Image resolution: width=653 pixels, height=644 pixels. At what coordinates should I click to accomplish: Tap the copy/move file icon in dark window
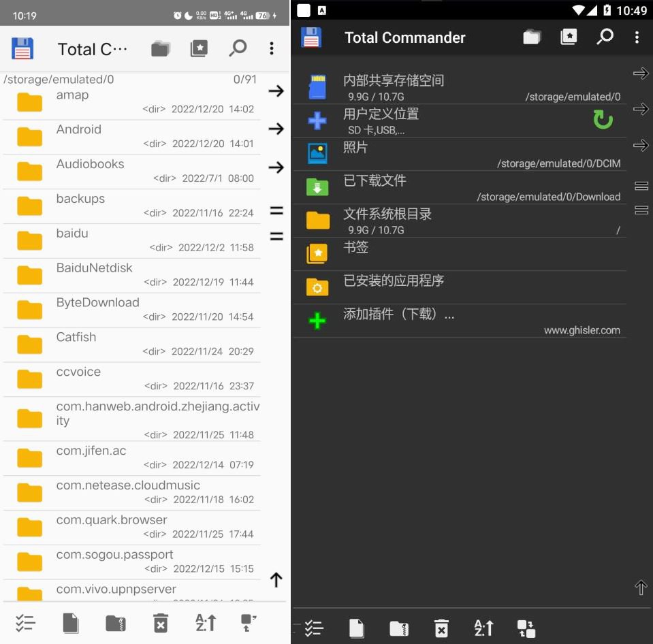pos(357,628)
